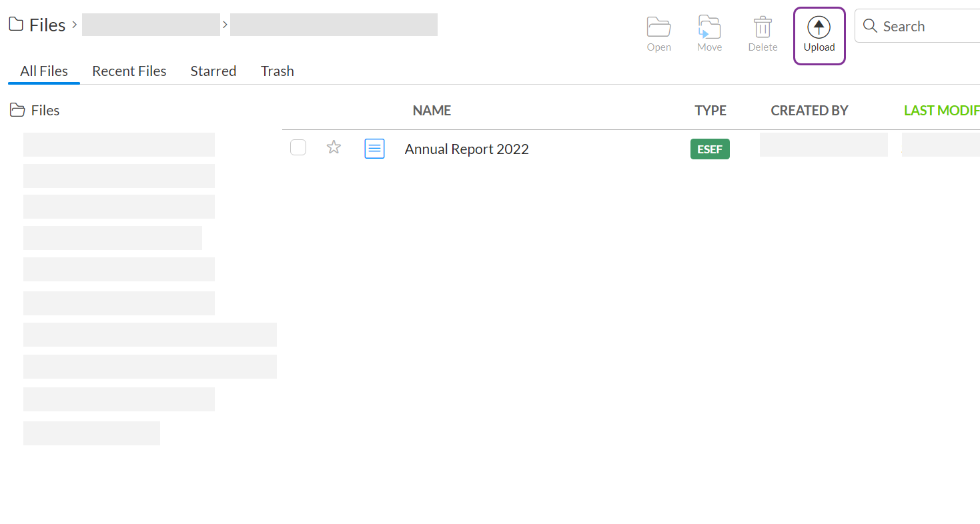
Task: Tick the Annual Report 2022 checkbox
Action: pyautogui.click(x=298, y=147)
